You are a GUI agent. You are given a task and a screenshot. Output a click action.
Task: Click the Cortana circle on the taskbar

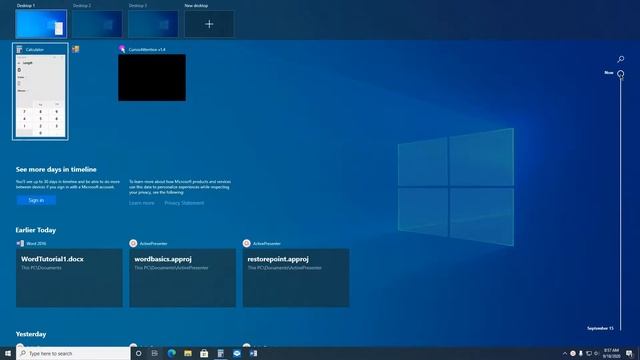pos(139,353)
